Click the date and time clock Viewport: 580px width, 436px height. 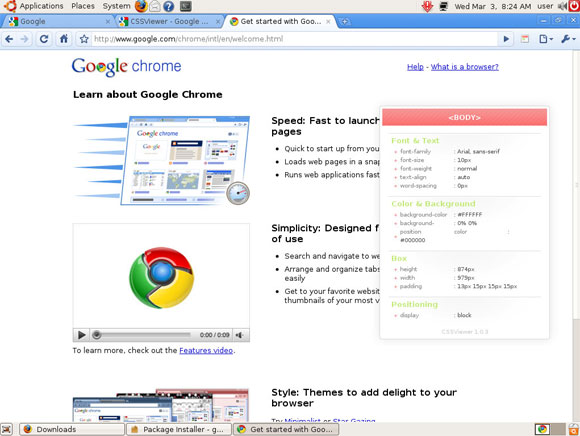coord(492,6)
